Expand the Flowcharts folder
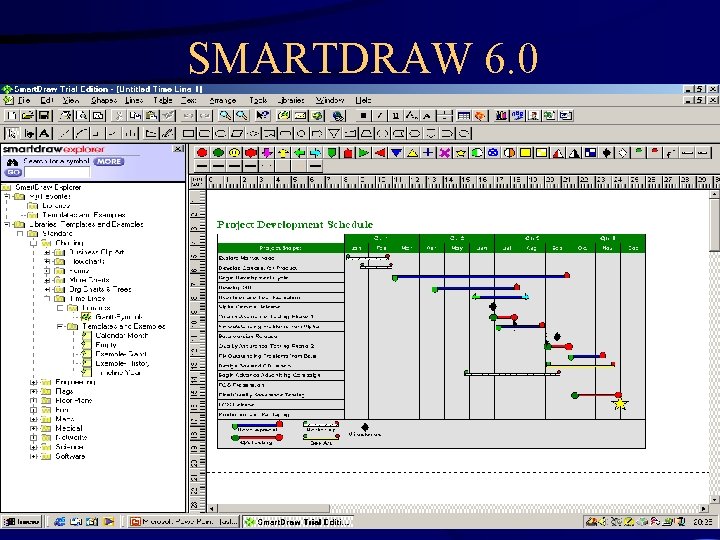The image size is (720, 540). point(47,262)
